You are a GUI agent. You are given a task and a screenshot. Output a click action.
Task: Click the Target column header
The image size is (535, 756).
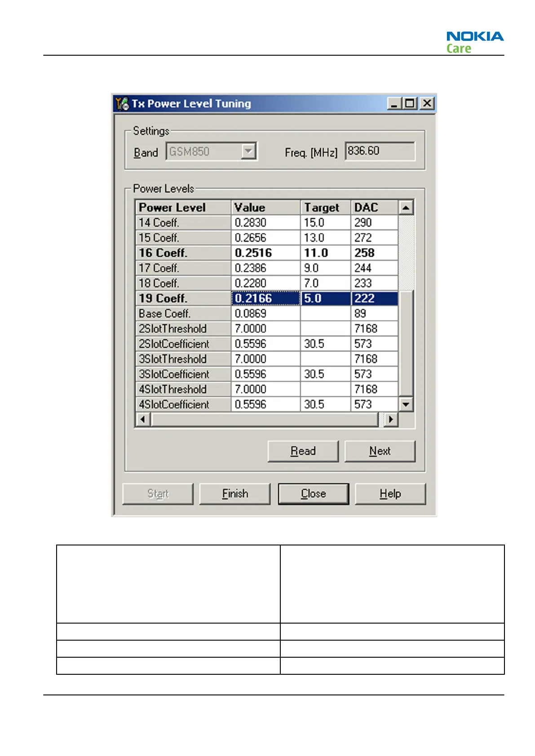[x=325, y=207]
